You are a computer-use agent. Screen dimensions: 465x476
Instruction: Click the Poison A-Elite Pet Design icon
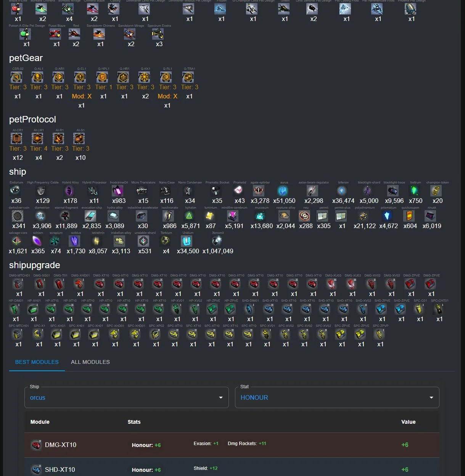click(25, 34)
